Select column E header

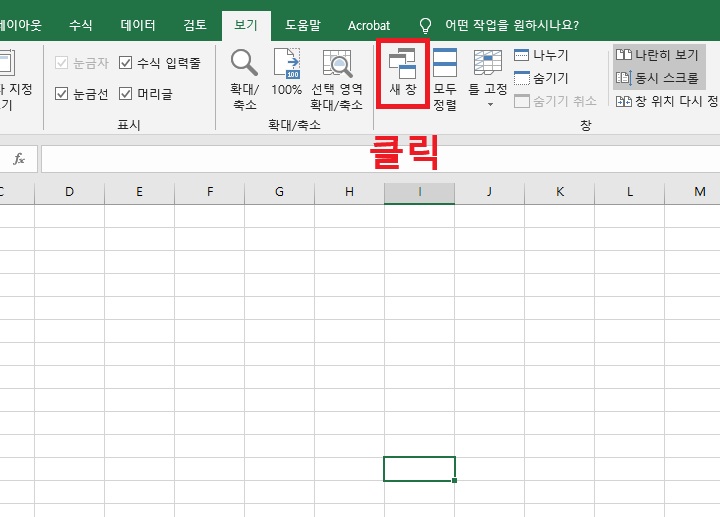coord(140,192)
